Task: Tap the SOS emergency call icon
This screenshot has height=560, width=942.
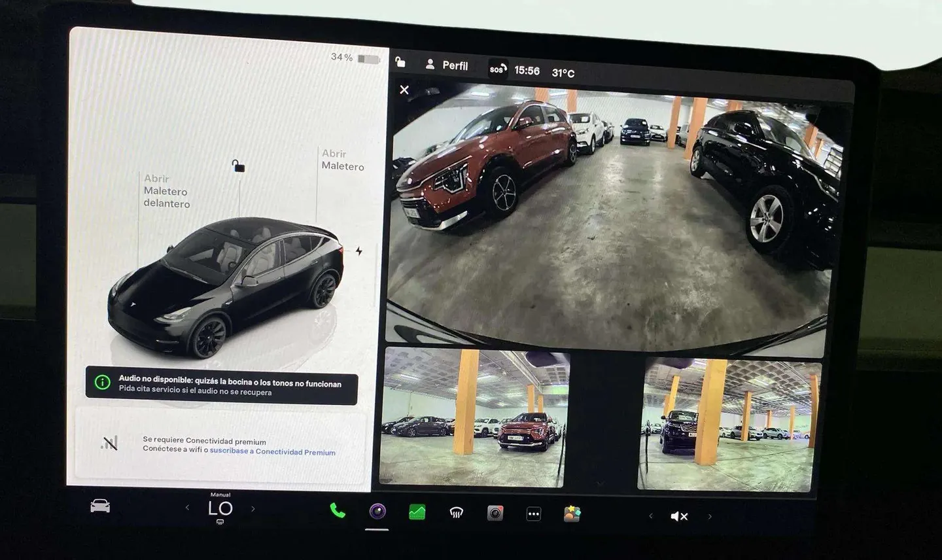Action: (x=498, y=68)
